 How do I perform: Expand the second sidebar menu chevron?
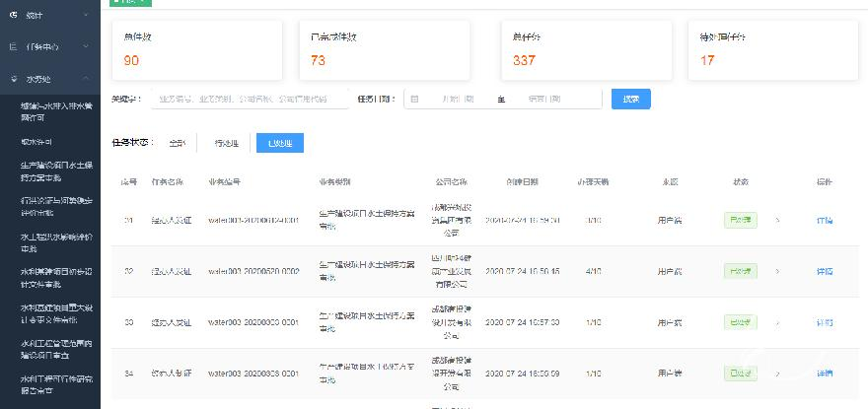(87, 47)
